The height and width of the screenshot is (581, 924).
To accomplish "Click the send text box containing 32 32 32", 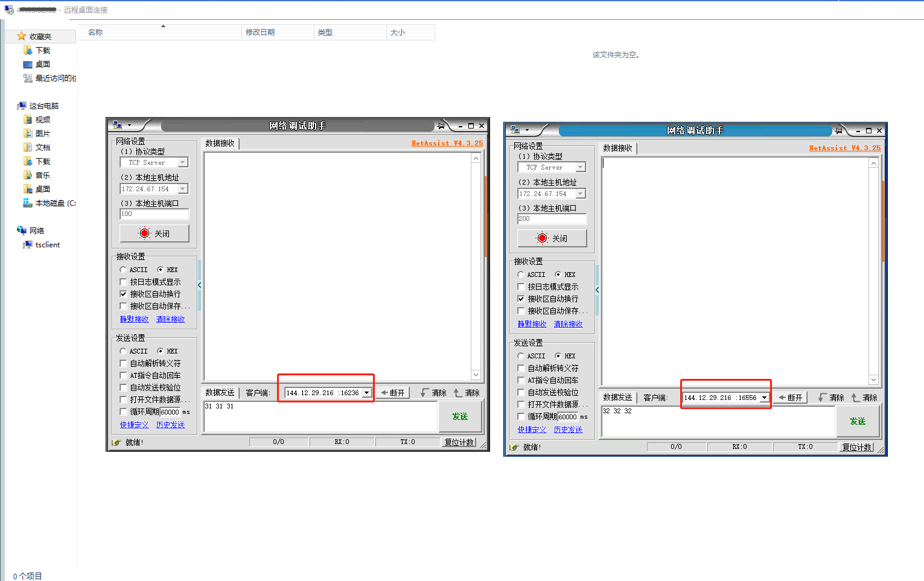I will 717,421.
